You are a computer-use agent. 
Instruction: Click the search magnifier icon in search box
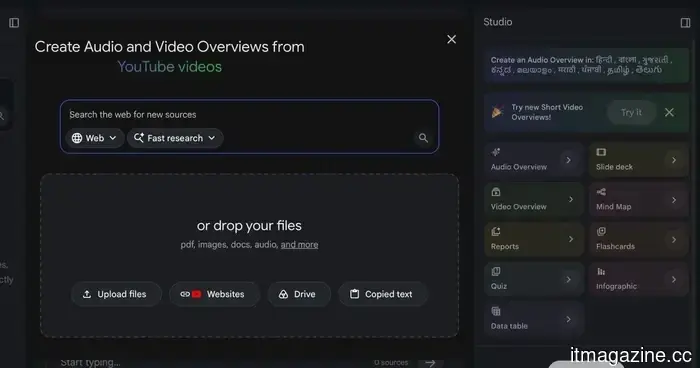pos(423,138)
